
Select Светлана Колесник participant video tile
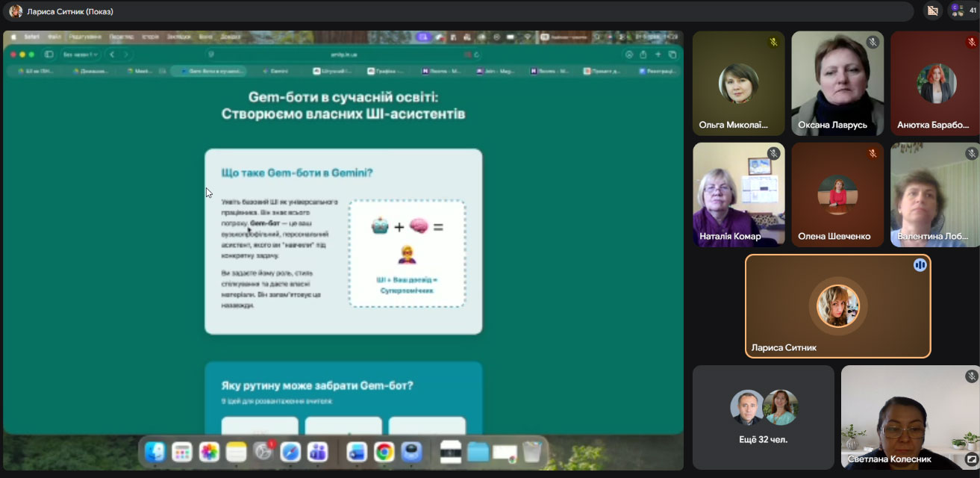point(911,417)
